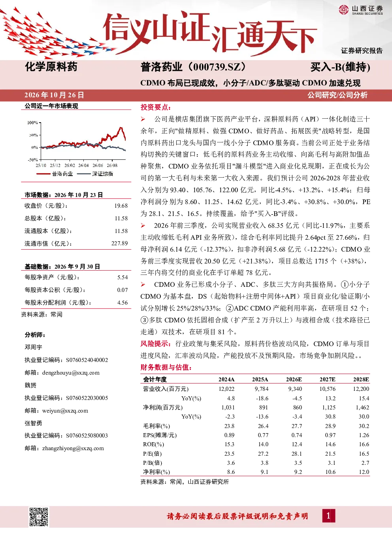
Task: Click the net assets per share value 5.54
Action: point(122,277)
